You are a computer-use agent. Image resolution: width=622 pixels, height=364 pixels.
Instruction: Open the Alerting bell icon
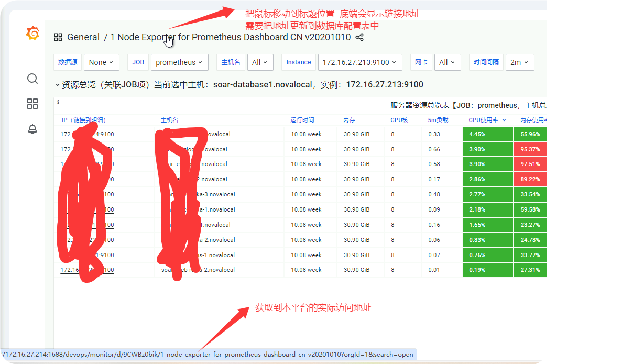32,129
